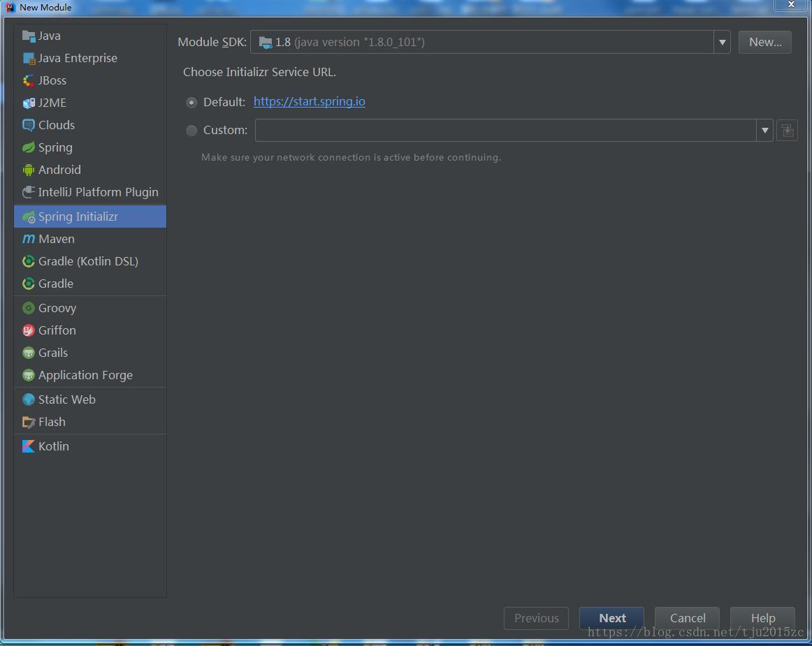Viewport: 812px width, 646px height.
Task: Click the Gradle (Kotlin DSL) icon
Action: coord(29,261)
